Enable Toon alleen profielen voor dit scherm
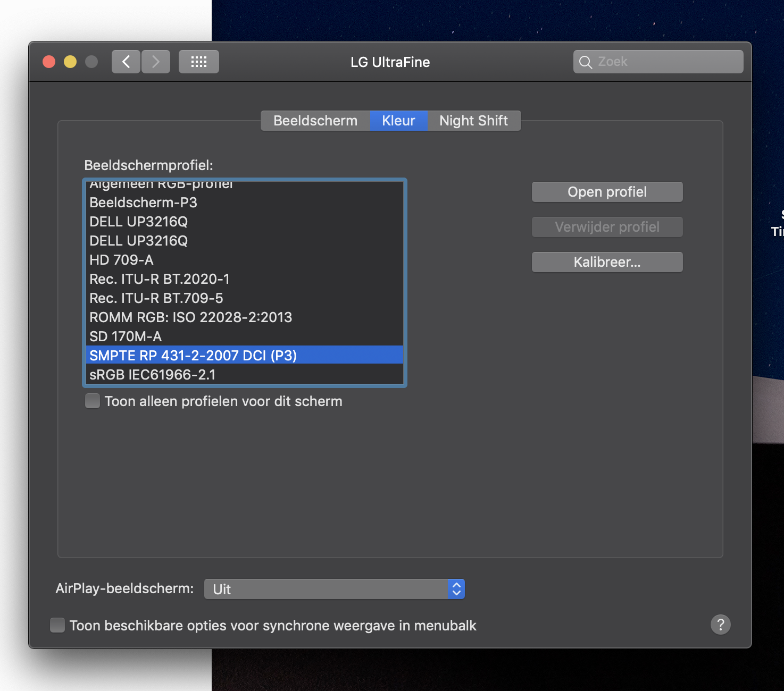The height and width of the screenshot is (691, 784). click(x=93, y=401)
